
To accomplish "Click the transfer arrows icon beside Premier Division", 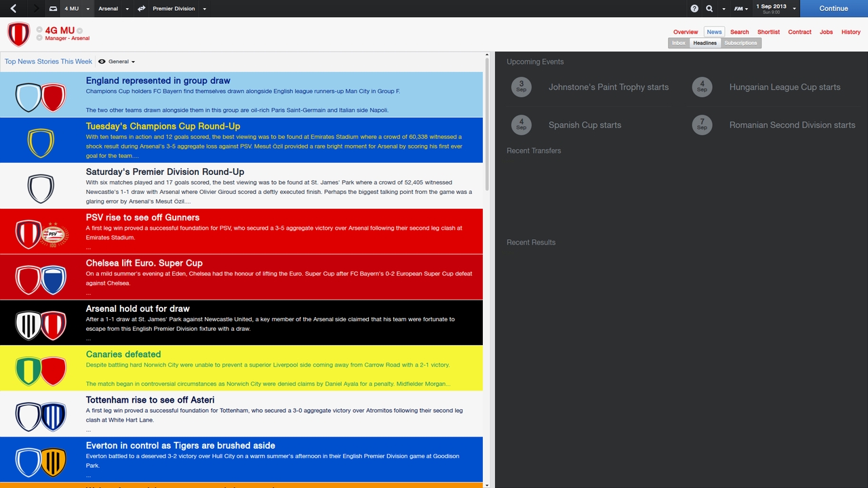I will (x=141, y=9).
